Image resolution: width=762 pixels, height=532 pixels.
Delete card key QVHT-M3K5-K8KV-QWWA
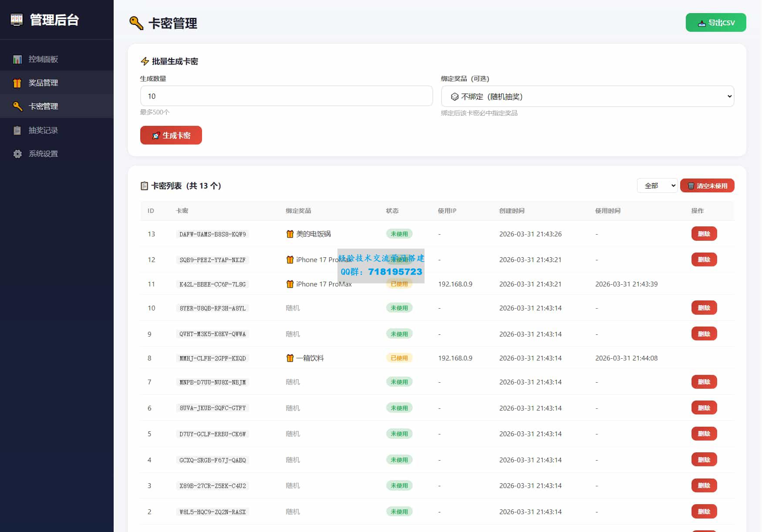pos(704,334)
